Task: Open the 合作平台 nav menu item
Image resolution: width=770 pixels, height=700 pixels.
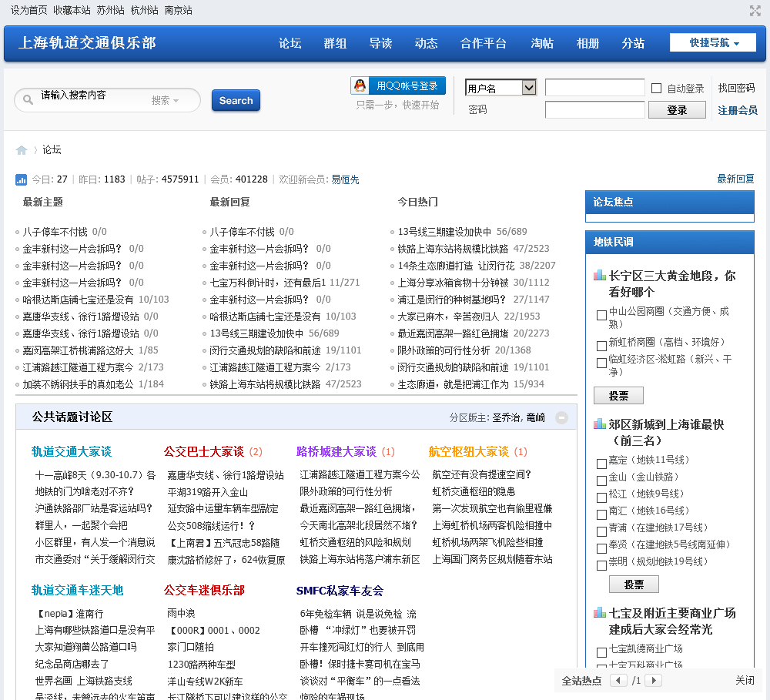Action: coord(484,43)
